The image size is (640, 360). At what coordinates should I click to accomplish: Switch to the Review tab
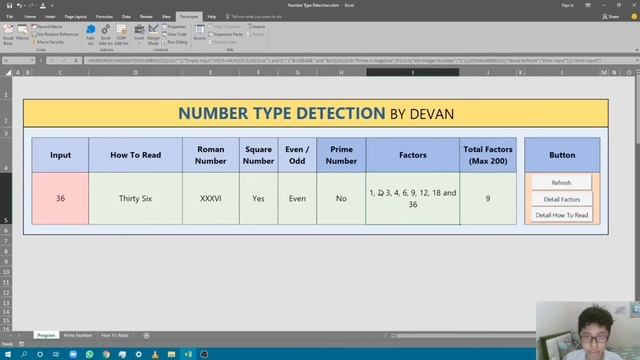coord(146,17)
